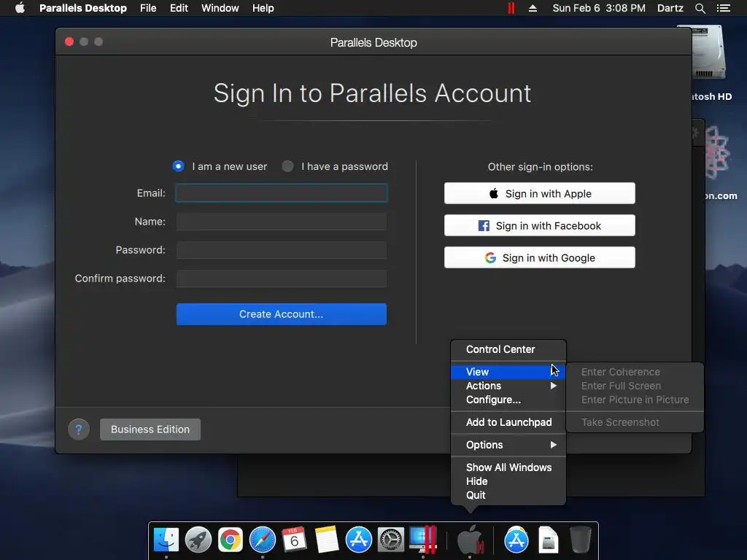Focus the Email input field
This screenshot has width=747, height=560.
281,192
